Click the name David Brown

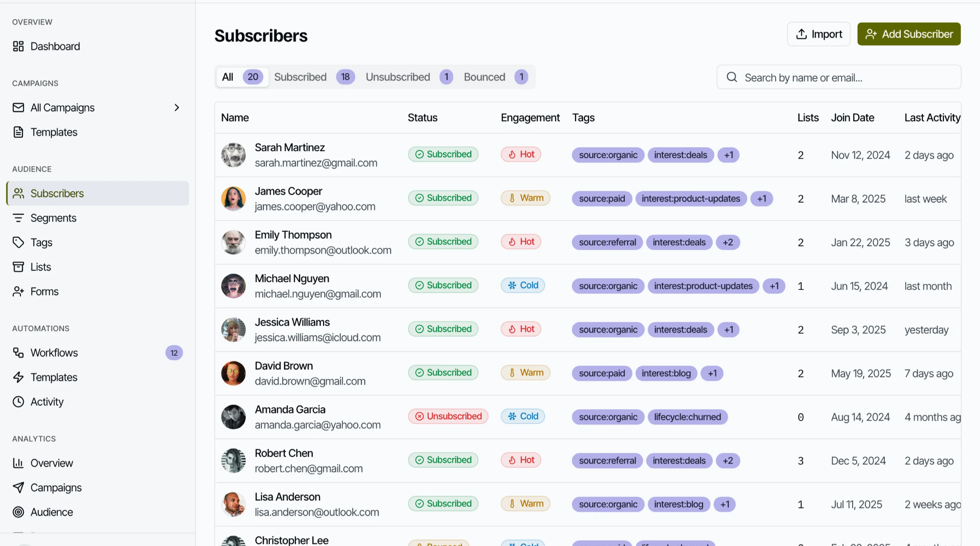coord(284,366)
